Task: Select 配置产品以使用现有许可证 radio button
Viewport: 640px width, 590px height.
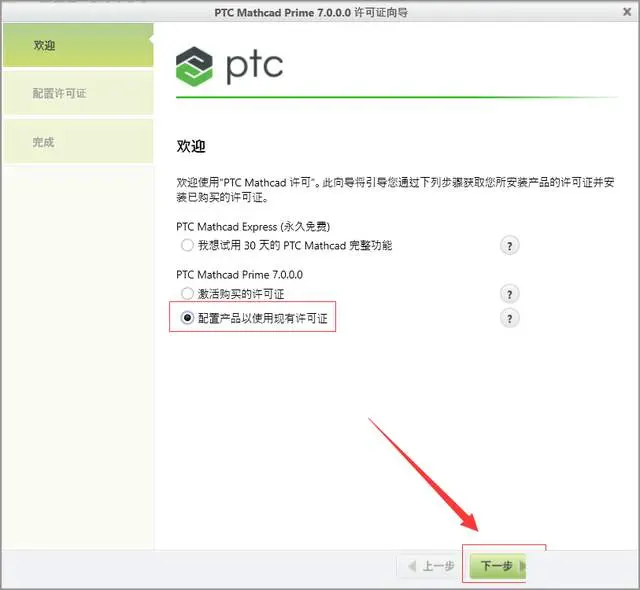Action: point(187,318)
